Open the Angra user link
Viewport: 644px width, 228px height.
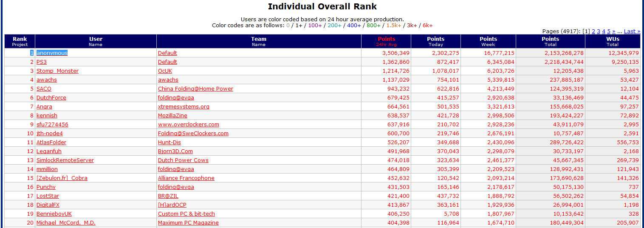(x=44, y=107)
